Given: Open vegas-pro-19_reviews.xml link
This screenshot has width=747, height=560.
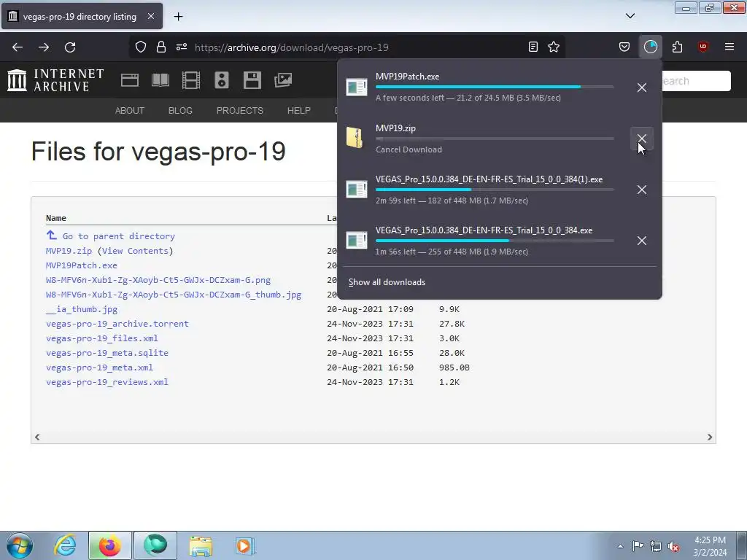Looking at the screenshot, I should click(107, 382).
